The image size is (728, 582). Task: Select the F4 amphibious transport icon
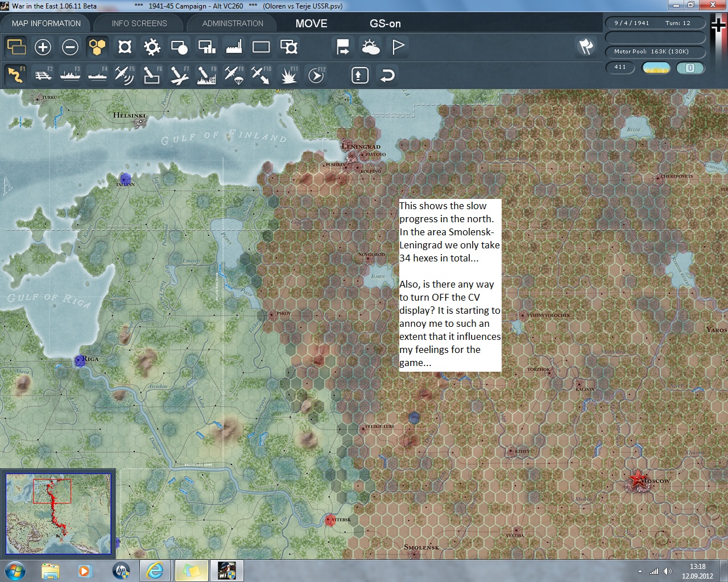97,75
